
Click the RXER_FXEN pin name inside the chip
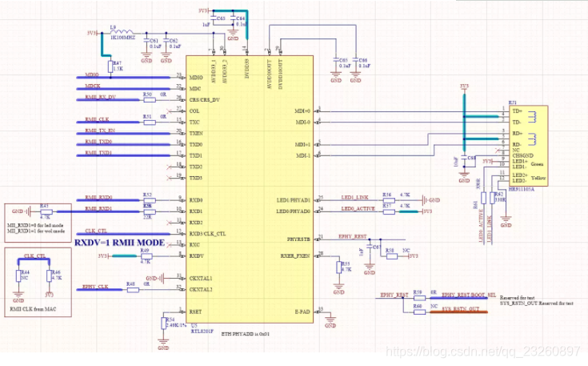(x=295, y=256)
